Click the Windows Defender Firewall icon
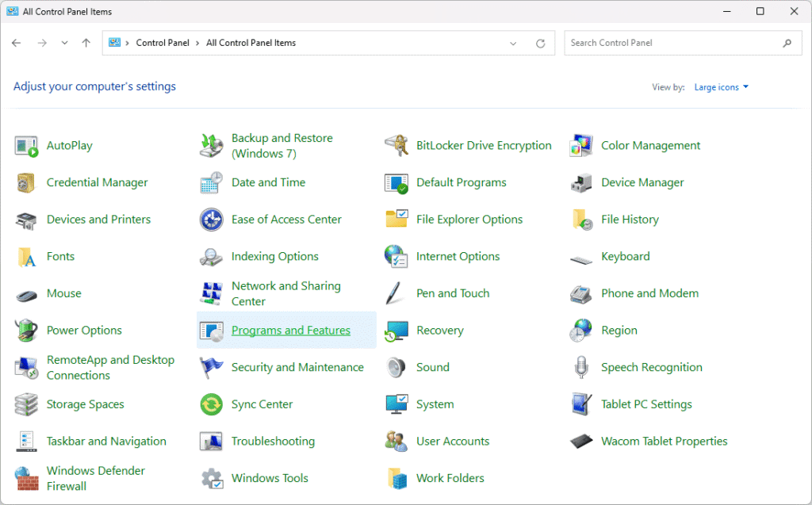The width and height of the screenshot is (812, 505). 26,479
